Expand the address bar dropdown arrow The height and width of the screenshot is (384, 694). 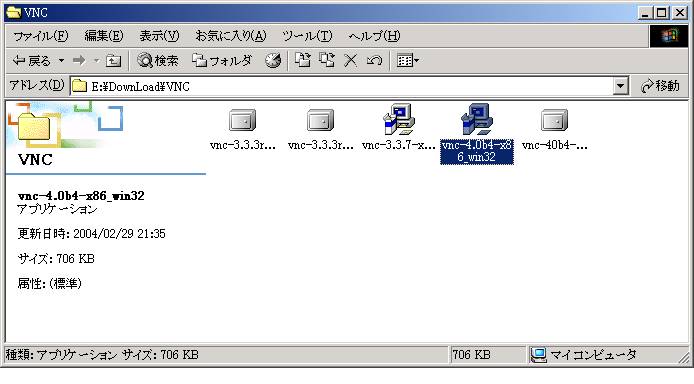point(621,86)
